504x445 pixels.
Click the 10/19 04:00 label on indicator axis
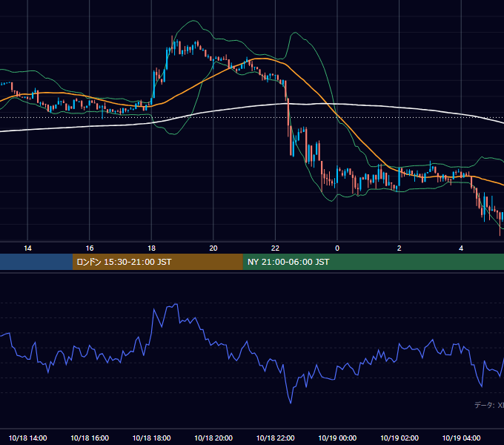click(461, 438)
